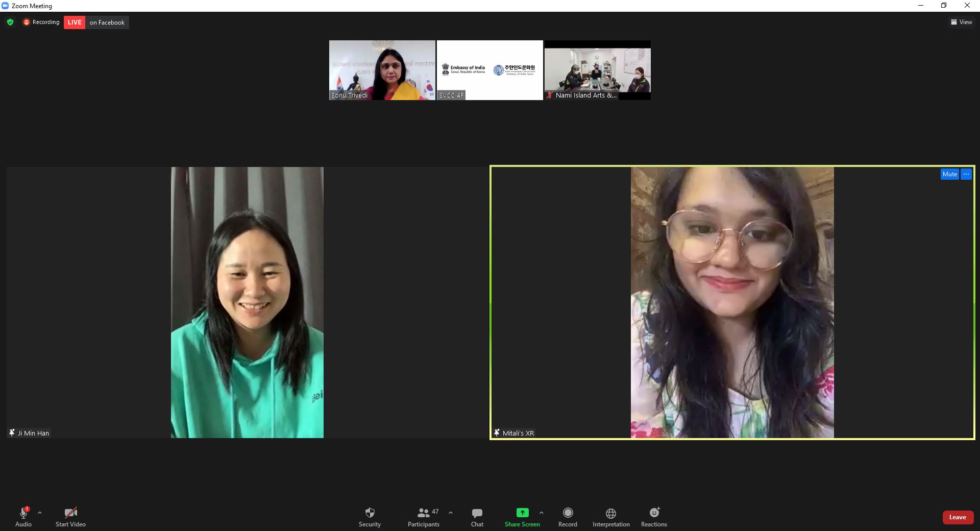Open more options on Mitali's video tile
The height and width of the screenshot is (531, 980).
coord(966,174)
